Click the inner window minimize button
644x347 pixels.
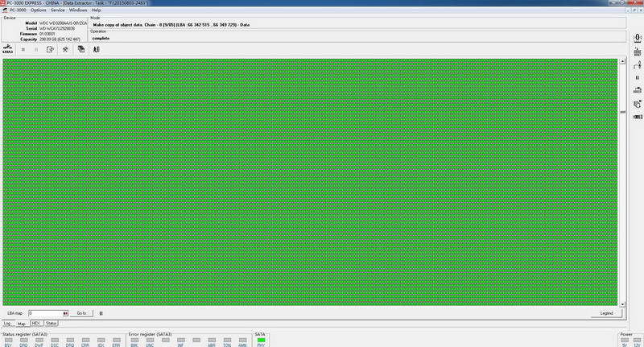[630, 10]
